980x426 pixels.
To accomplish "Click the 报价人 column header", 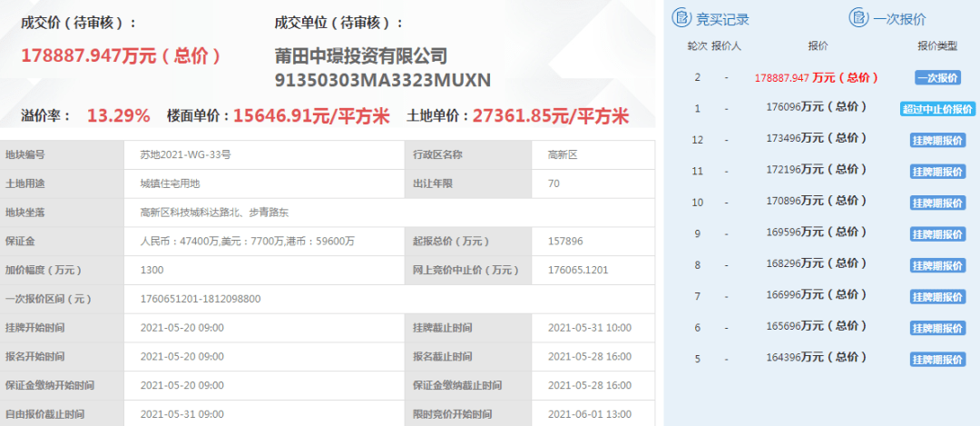I will pos(726,46).
